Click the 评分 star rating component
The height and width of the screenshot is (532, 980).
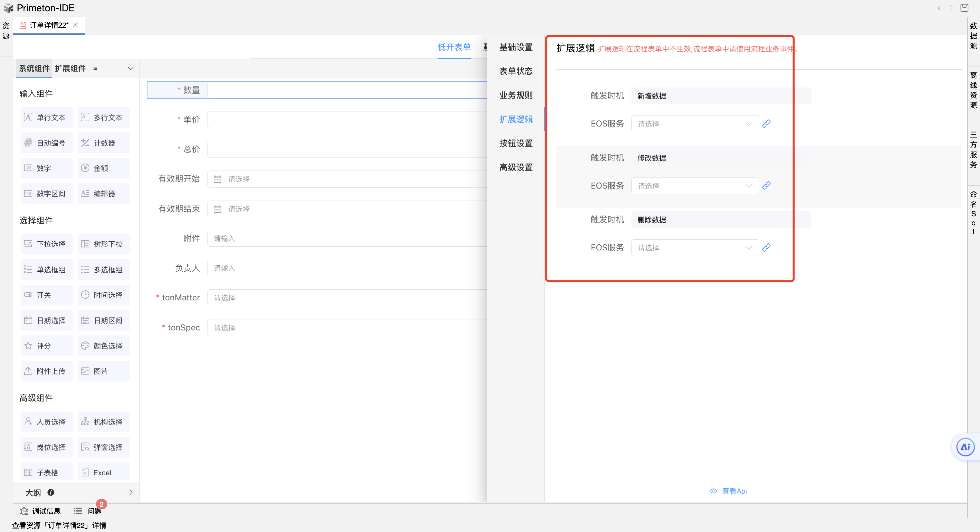coord(46,345)
